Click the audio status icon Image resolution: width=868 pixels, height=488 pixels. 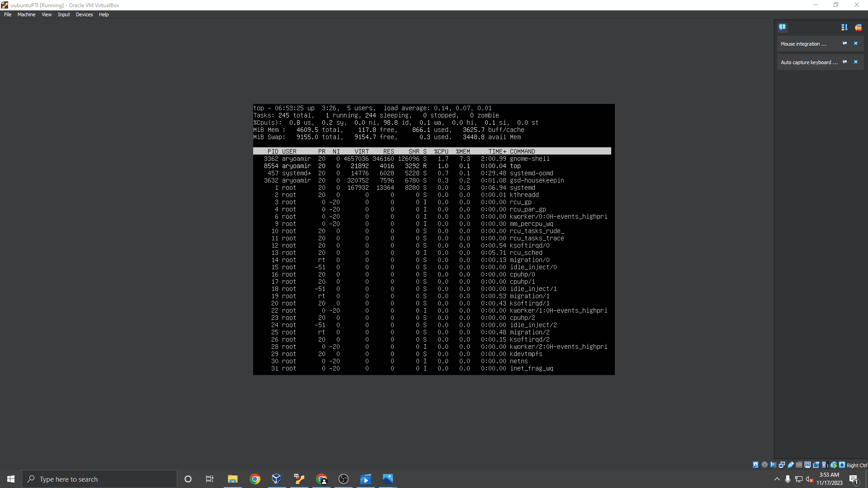773,465
